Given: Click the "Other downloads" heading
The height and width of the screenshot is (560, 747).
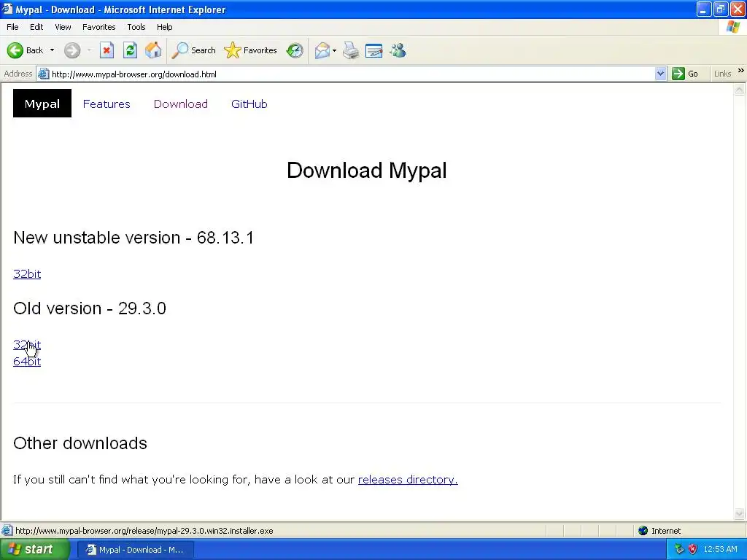Looking at the screenshot, I should pos(80,443).
